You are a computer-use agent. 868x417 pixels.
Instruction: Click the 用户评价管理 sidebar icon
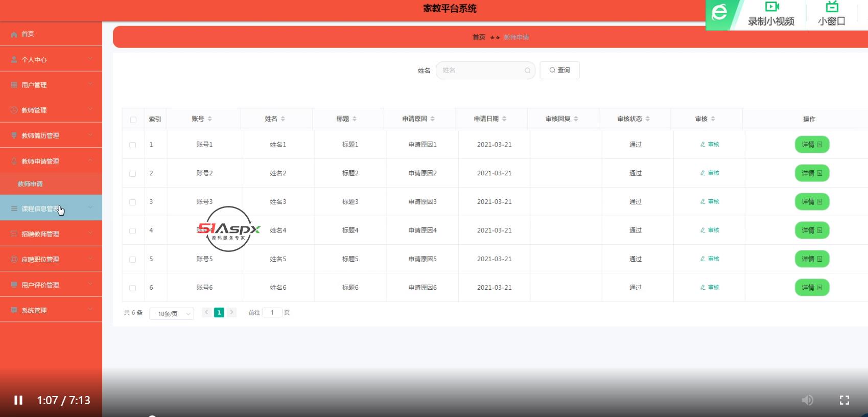click(14, 285)
